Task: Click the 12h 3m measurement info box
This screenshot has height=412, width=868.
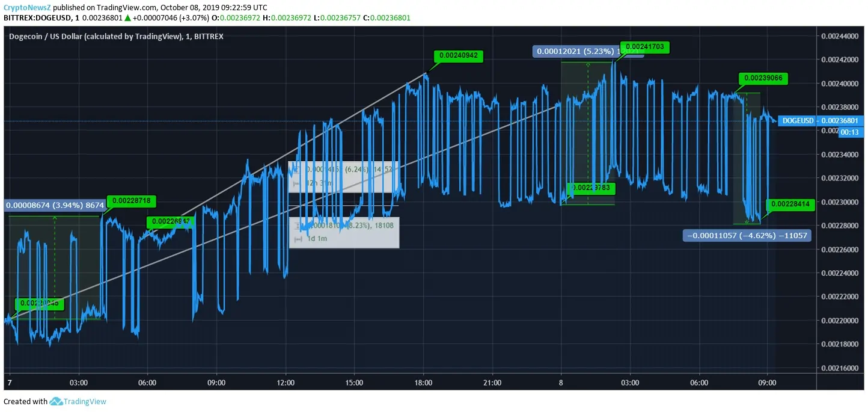Action: (x=343, y=177)
